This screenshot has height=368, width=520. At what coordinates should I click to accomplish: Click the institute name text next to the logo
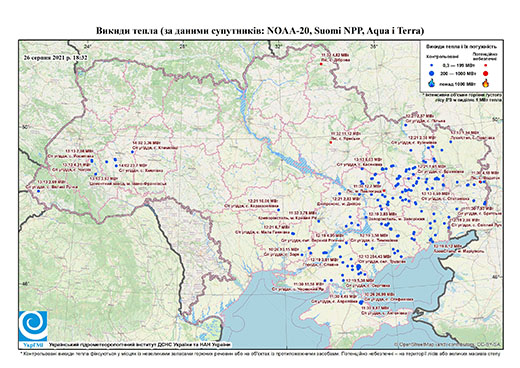coord(140,345)
